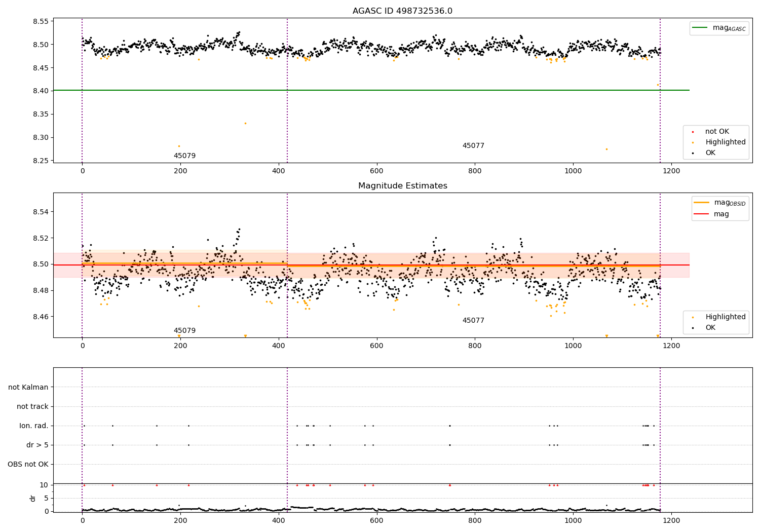Select the mag OBSID legend entry in middle plot
The image size is (760, 532).
click(x=719, y=203)
